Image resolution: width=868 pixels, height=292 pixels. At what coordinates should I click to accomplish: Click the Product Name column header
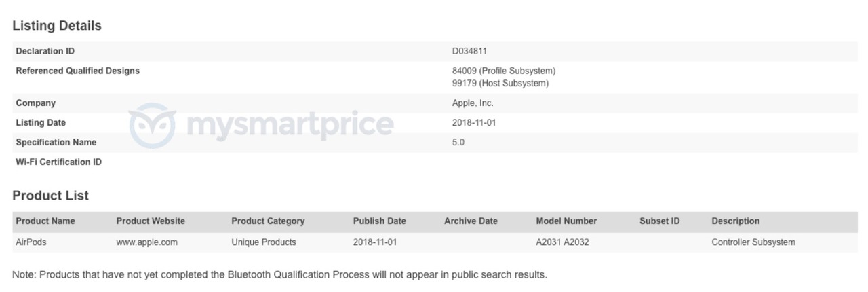[x=45, y=221]
